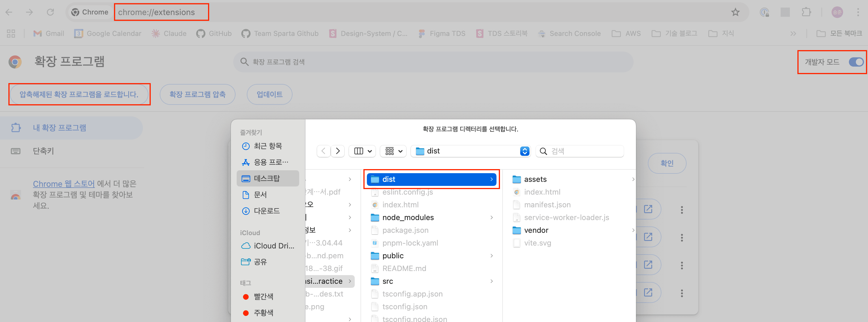Open the Chrome 웹 스토어 link
This screenshot has width=868, height=322.
click(63, 184)
